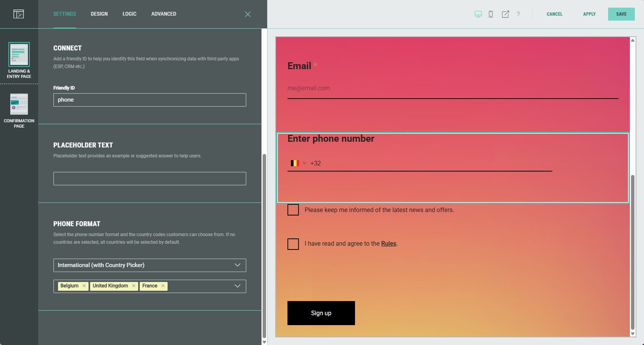Close the settings panel with X icon
This screenshot has height=345, width=644.
tap(248, 14)
